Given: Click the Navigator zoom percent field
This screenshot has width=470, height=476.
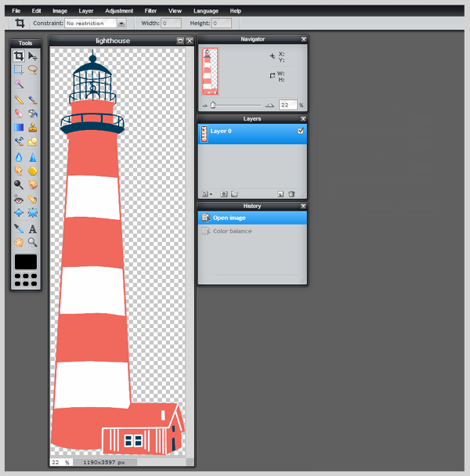Looking at the screenshot, I should point(287,105).
